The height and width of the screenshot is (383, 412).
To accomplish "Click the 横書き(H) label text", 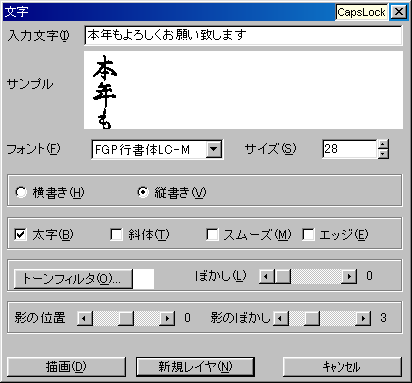I will point(58,193).
